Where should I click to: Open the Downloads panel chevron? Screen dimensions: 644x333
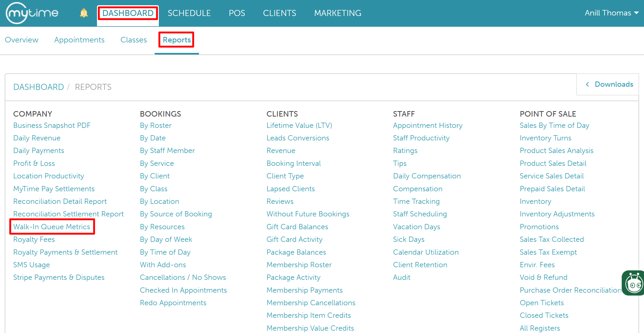click(587, 84)
